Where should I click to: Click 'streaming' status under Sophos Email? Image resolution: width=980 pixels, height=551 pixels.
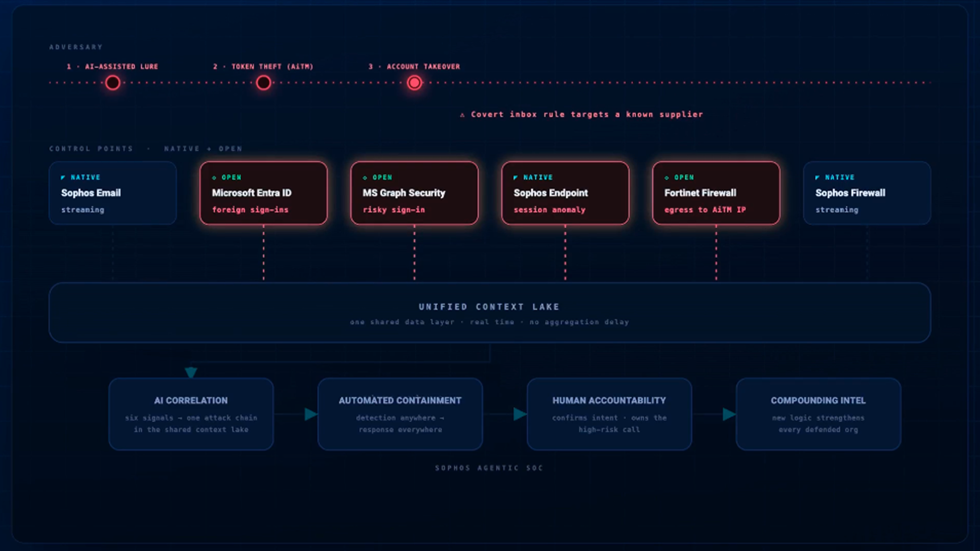83,210
